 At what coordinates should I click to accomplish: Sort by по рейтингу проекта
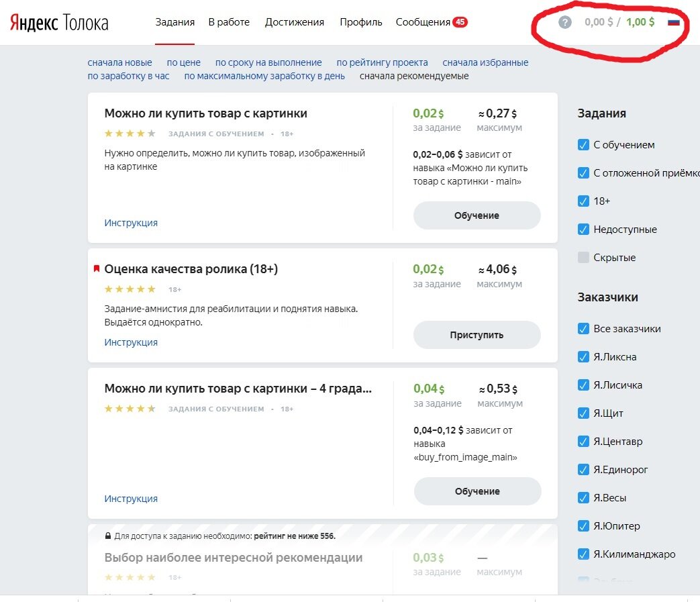click(382, 62)
